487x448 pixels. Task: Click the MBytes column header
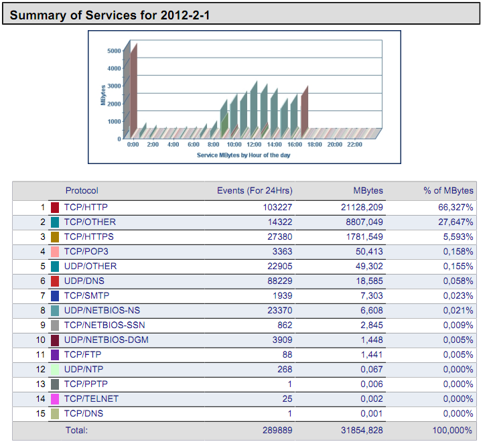pos(368,191)
